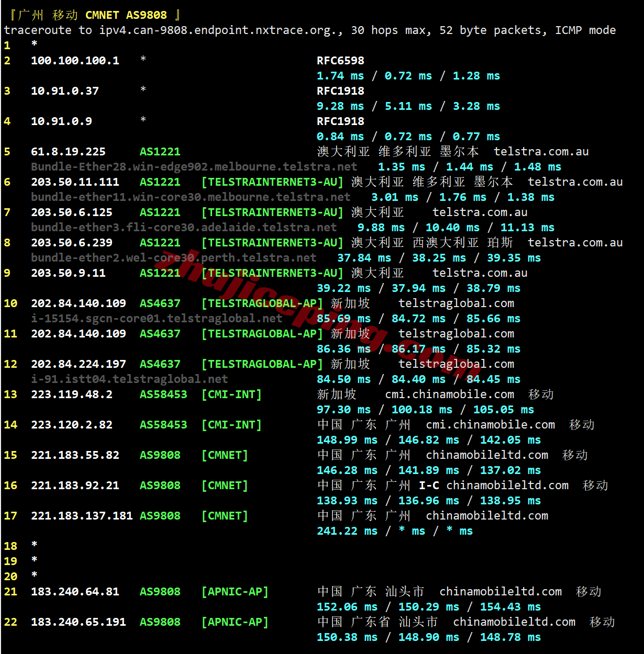Screen dimensions: 644x654
Task: Click RFC1918 label on hop 4
Action: (340, 121)
